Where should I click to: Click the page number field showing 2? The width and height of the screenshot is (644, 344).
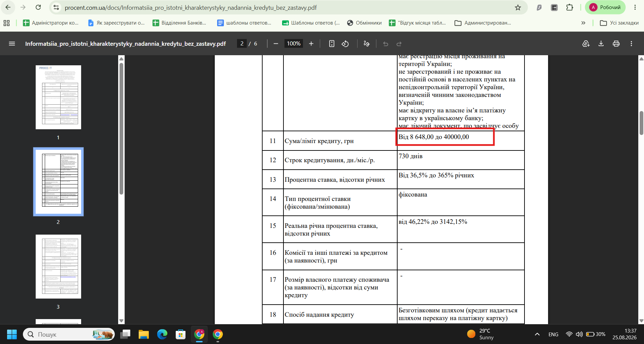242,44
